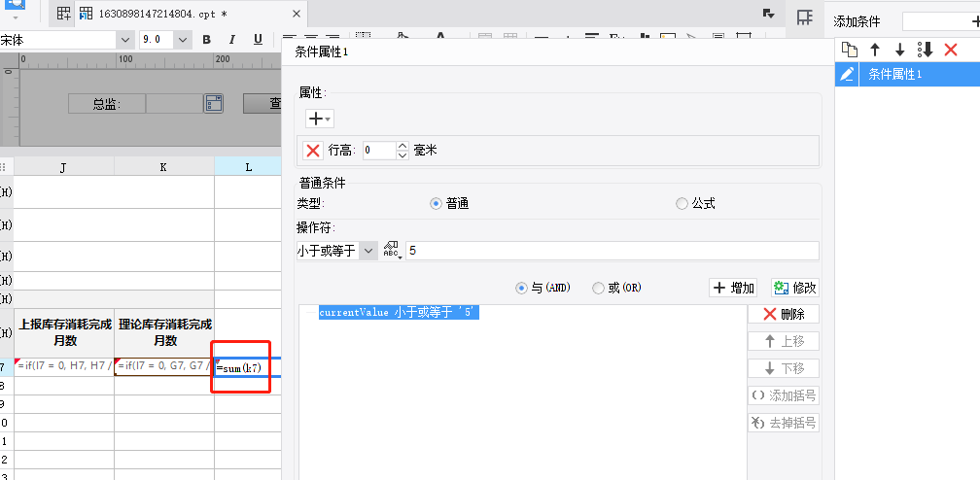
Task: Edit the condition attribute with the pencil icon
Action: (x=847, y=75)
